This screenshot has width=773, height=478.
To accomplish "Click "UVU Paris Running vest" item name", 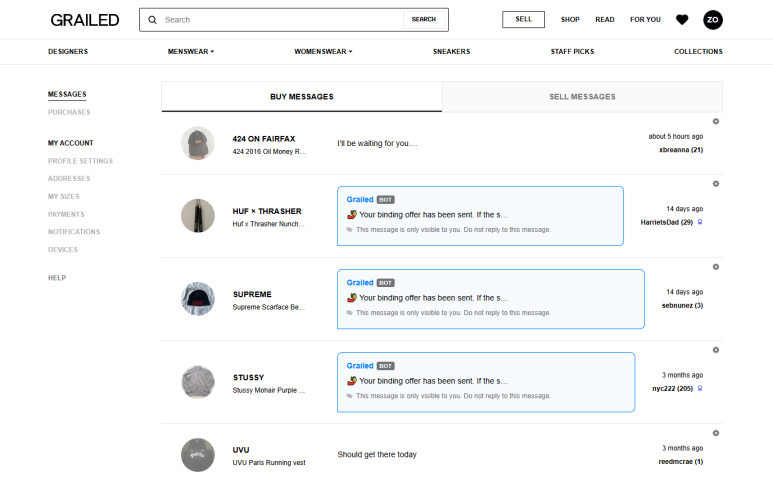I will 269,463.
